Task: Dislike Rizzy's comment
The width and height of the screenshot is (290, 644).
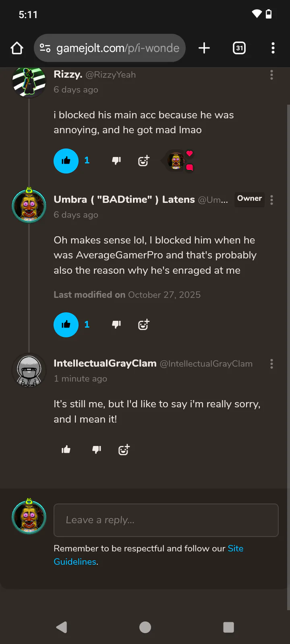Action: pyautogui.click(x=116, y=161)
